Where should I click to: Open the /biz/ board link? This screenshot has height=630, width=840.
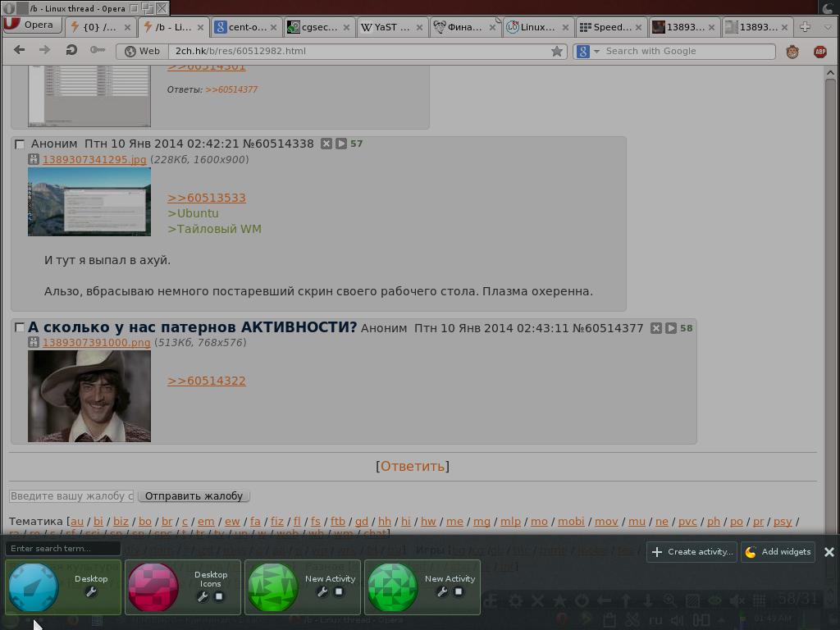point(121,521)
